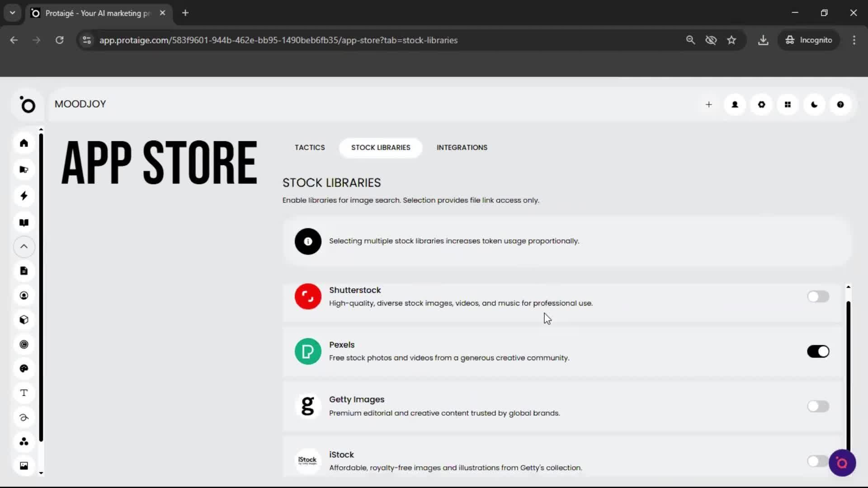Click the add new item plus button
Viewport: 868px width, 488px height.
coord(708,104)
